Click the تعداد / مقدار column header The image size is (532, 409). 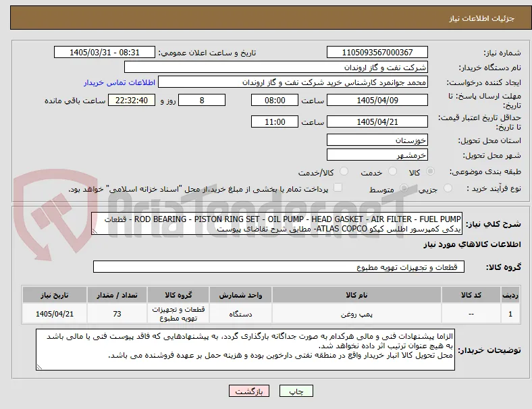coord(117,295)
